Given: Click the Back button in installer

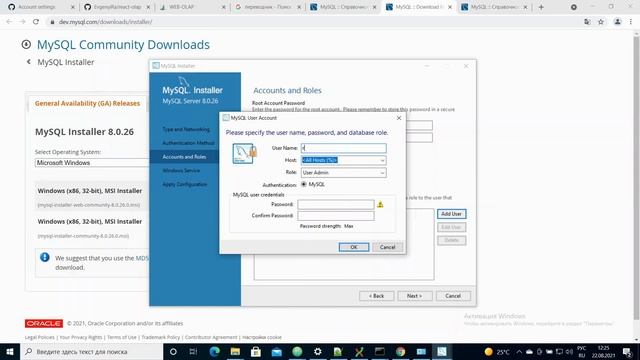Looking at the screenshot, I should (376, 296).
